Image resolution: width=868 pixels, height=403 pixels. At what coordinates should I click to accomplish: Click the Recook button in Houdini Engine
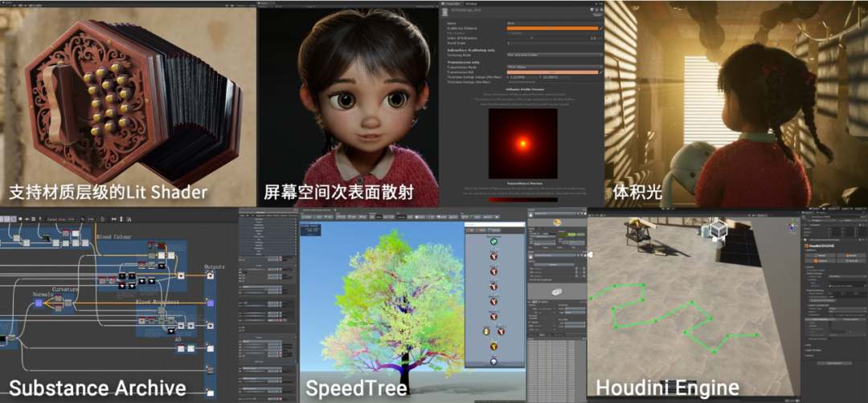click(x=851, y=255)
